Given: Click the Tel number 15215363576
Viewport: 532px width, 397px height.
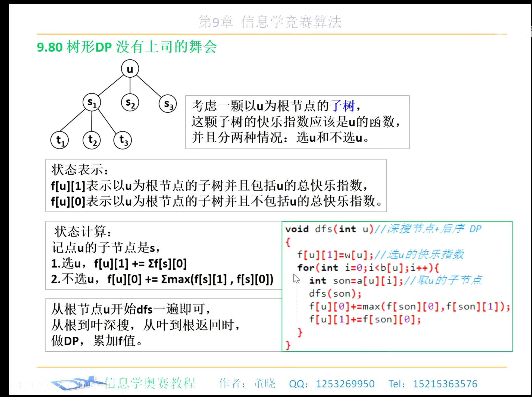Looking at the screenshot, I should [x=445, y=384].
